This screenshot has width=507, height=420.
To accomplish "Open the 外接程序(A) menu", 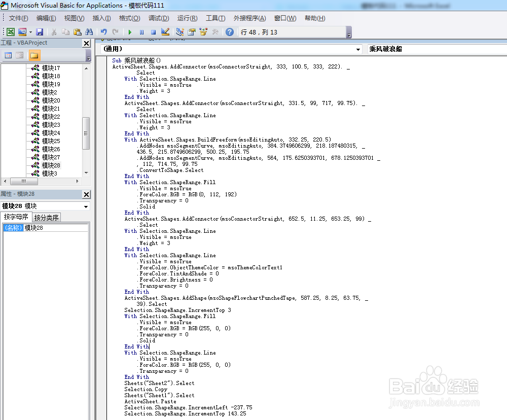I will coord(249,18).
